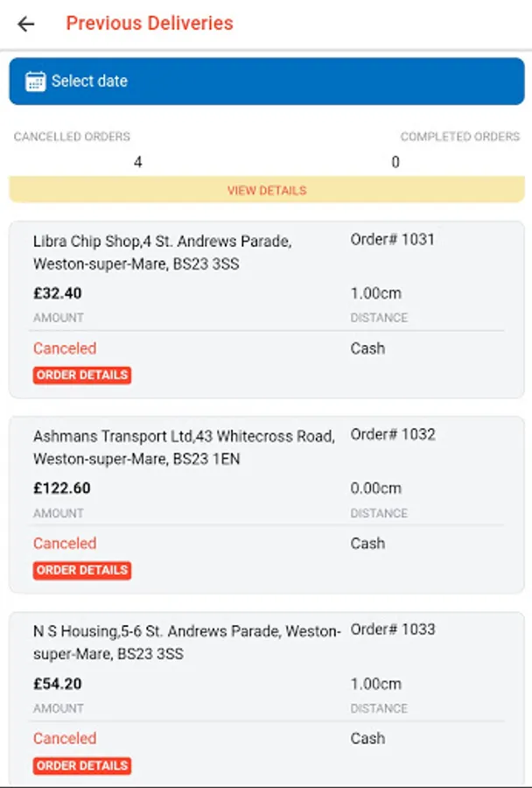Select the Ashmans Transport Ltd delivery address
The image size is (532, 788).
184,447
